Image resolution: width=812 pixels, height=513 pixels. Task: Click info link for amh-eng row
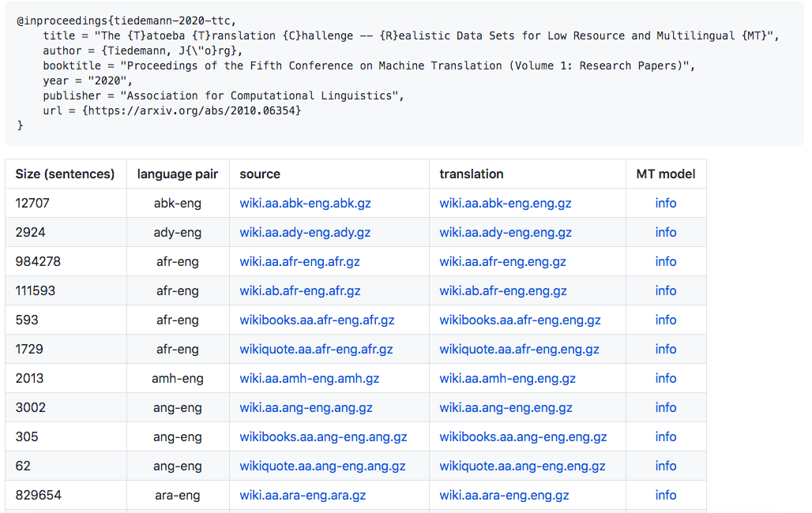tap(665, 379)
